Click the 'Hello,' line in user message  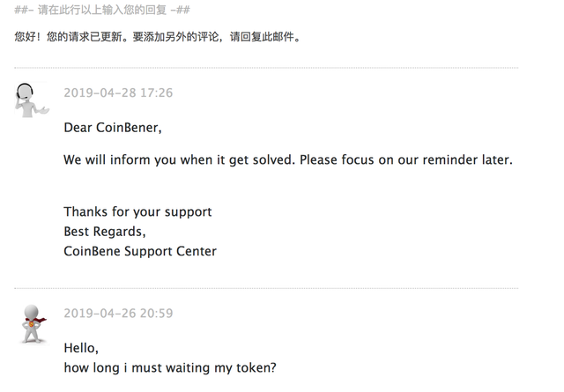click(x=81, y=348)
